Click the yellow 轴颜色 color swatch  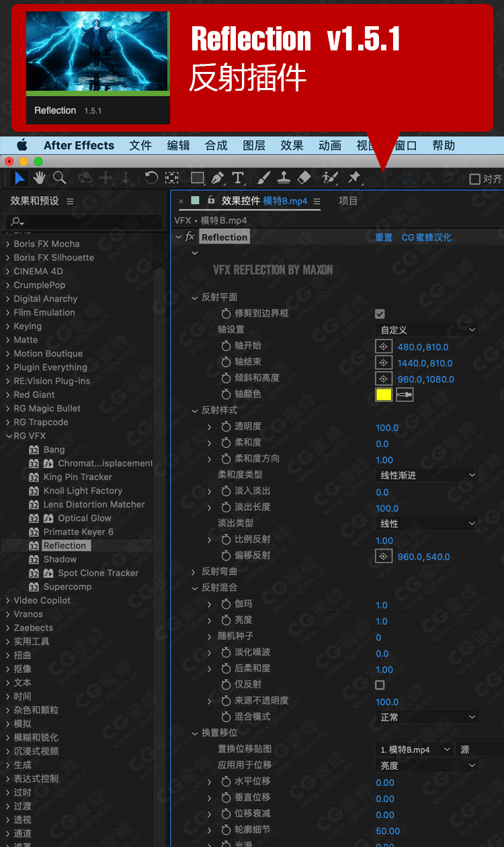(x=384, y=395)
